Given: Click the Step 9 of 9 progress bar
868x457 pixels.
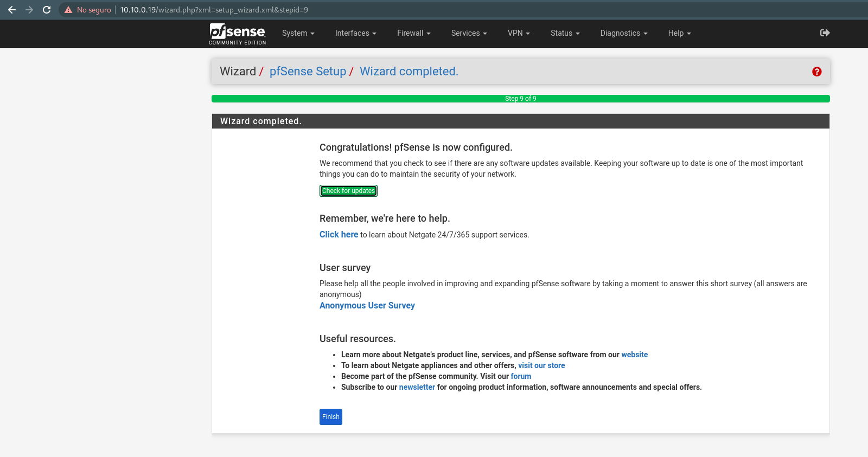Looking at the screenshot, I should pyautogui.click(x=520, y=99).
